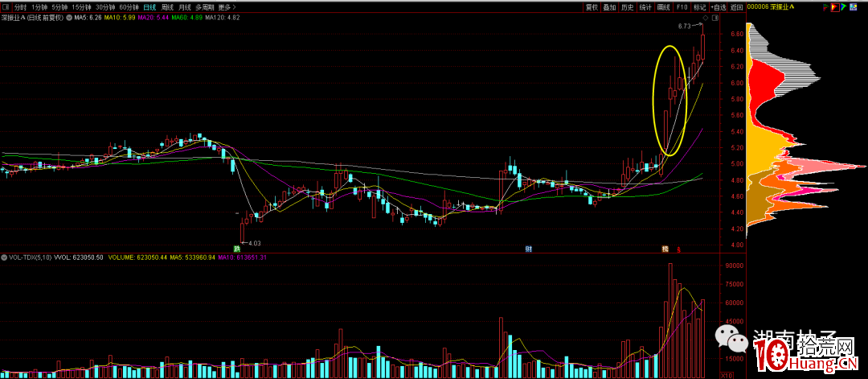Open the 历史 button

point(627,7)
